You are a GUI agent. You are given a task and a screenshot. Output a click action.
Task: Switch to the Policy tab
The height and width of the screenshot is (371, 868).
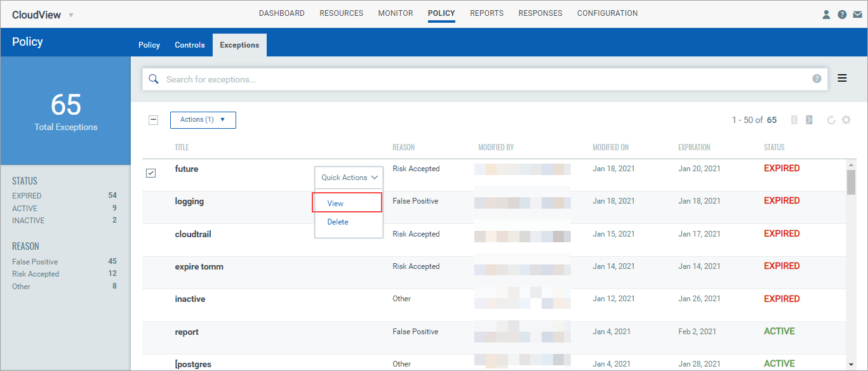click(149, 45)
